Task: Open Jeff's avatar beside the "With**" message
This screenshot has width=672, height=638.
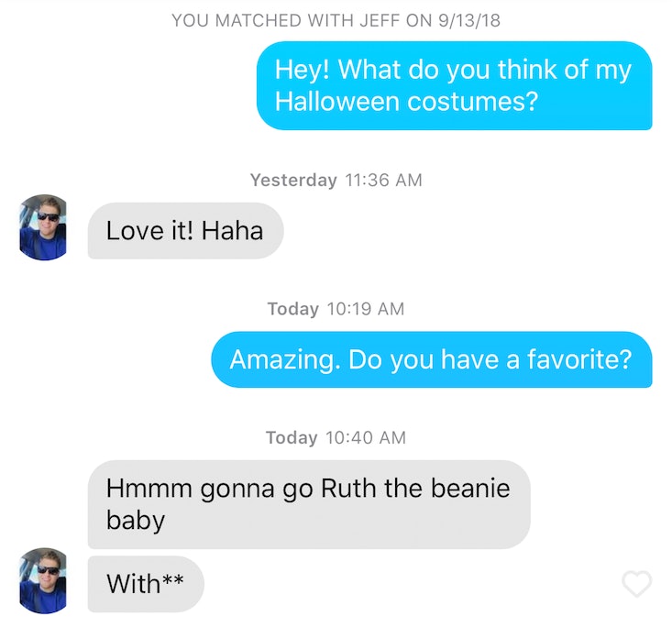Action: coord(43,580)
